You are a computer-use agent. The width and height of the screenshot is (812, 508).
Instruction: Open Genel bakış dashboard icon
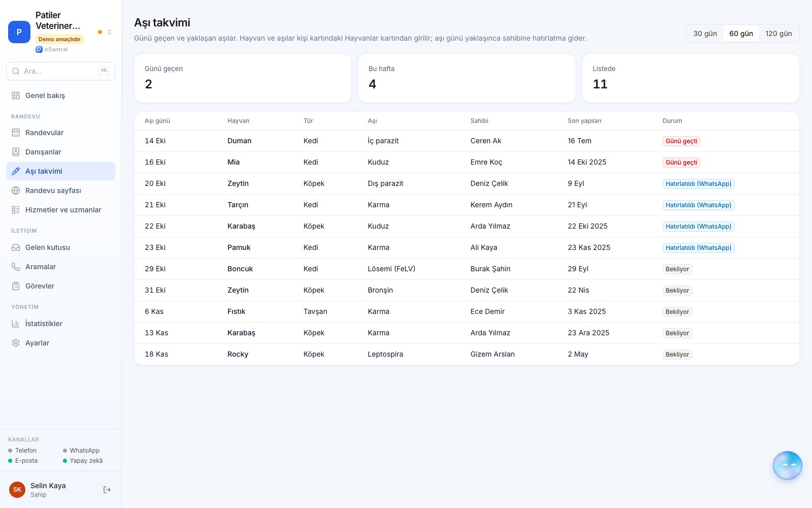tap(16, 96)
